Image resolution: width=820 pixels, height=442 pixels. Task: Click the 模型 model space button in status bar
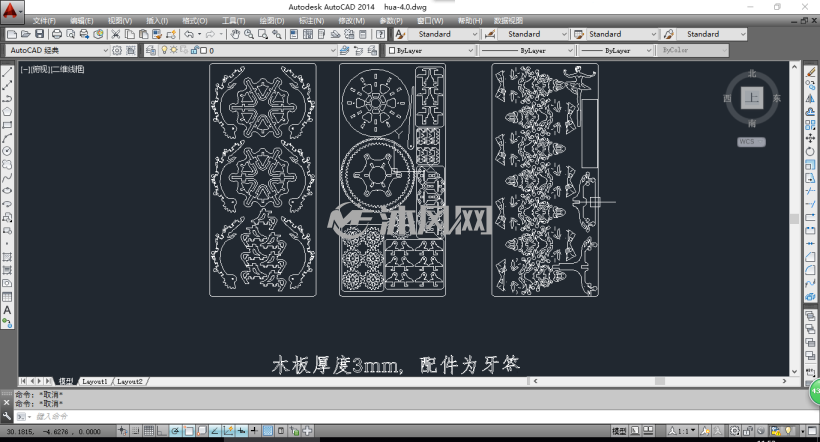pos(619,431)
